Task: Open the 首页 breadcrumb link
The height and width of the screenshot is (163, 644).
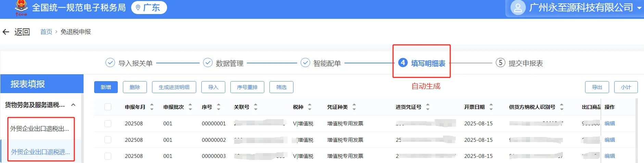Action: pyautogui.click(x=46, y=32)
